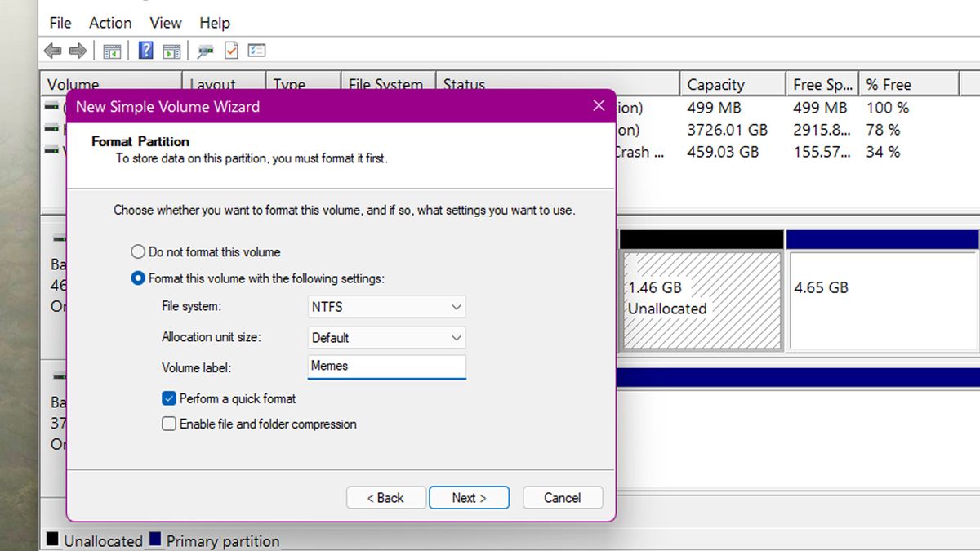Sort by the % Free column header
Image resolution: width=980 pixels, height=551 pixels.
[908, 84]
